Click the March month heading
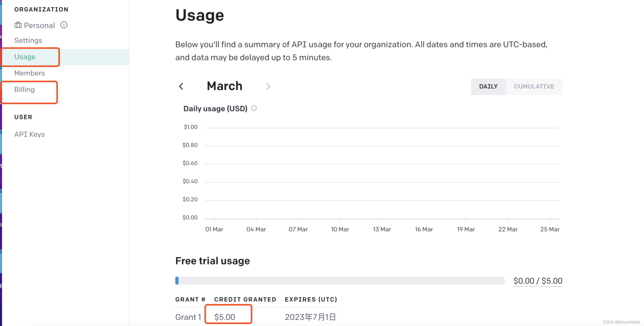The height and width of the screenshot is (326, 644). [224, 86]
